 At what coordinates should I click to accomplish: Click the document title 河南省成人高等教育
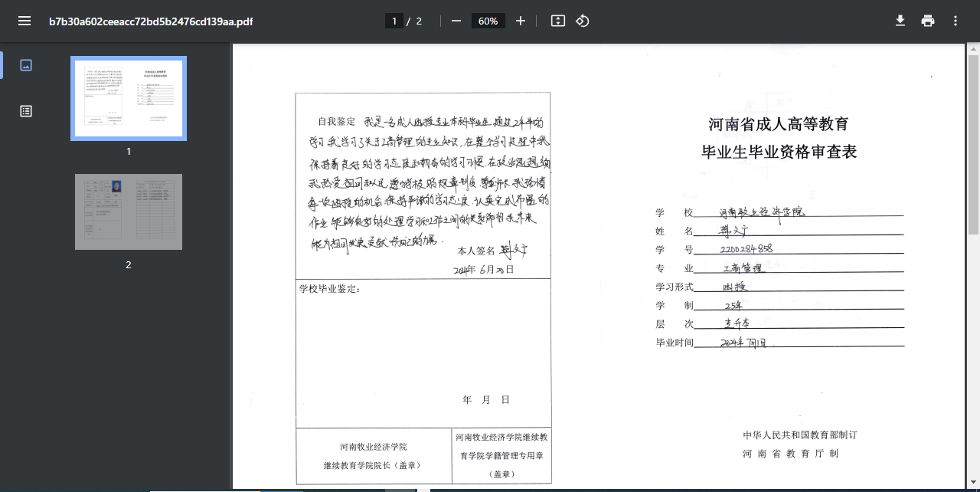tap(778, 124)
